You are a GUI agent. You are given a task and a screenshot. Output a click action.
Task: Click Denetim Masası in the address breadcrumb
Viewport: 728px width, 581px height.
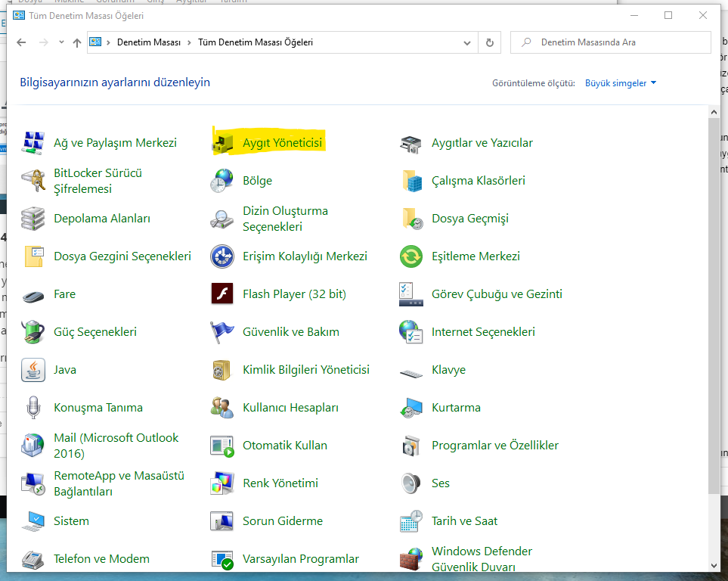pyautogui.click(x=149, y=43)
